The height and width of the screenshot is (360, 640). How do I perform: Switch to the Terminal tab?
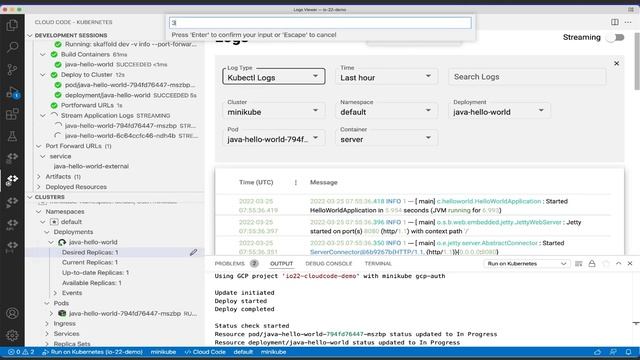[x=378, y=264]
